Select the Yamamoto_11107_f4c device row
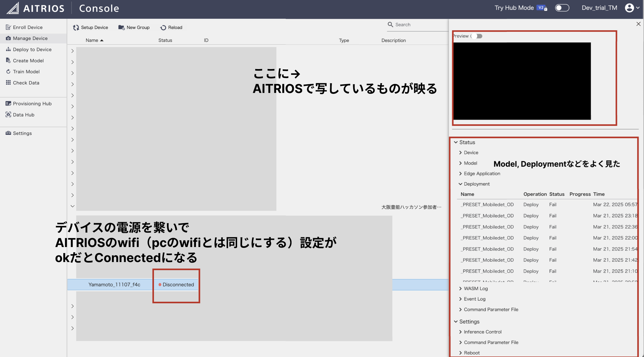Screen dimensions: 644x357 [x=114, y=285]
